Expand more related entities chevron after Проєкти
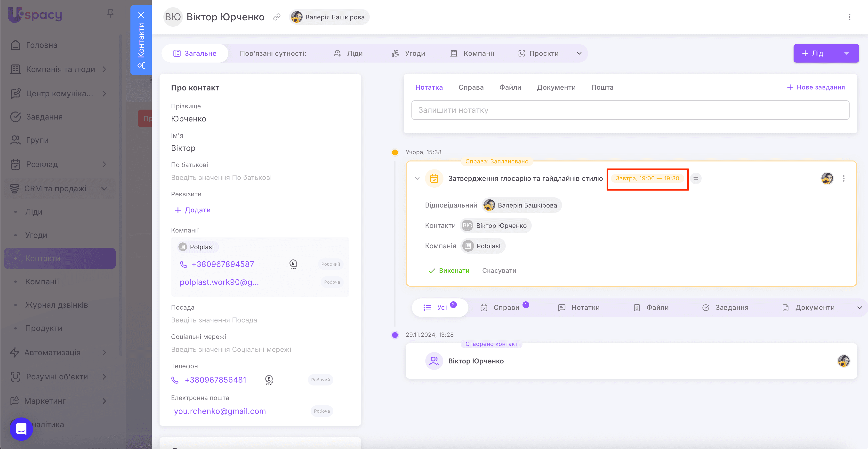868x449 pixels. 579,53
